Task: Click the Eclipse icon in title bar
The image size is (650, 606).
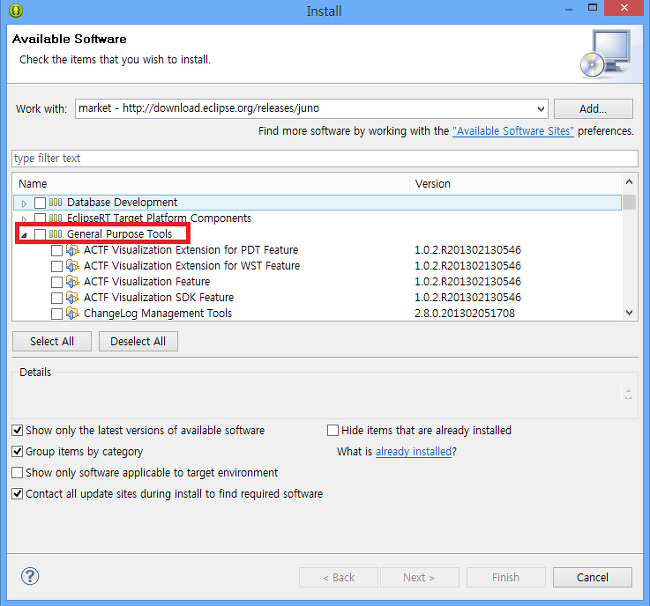Action: click(x=16, y=10)
